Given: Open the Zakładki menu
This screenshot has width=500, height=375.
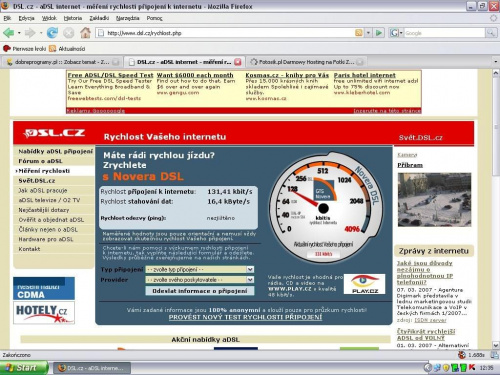Looking at the screenshot, I should (x=99, y=18).
